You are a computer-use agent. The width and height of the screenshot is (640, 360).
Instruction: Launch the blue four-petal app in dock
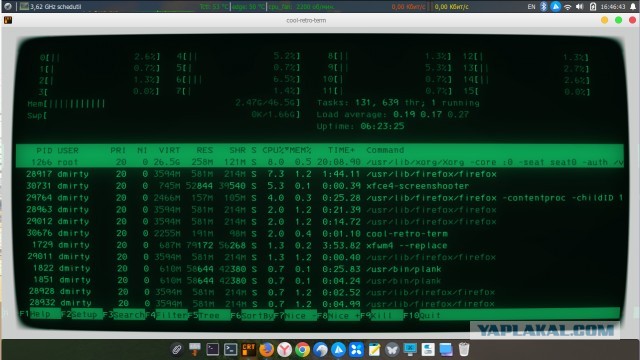point(356,350)
